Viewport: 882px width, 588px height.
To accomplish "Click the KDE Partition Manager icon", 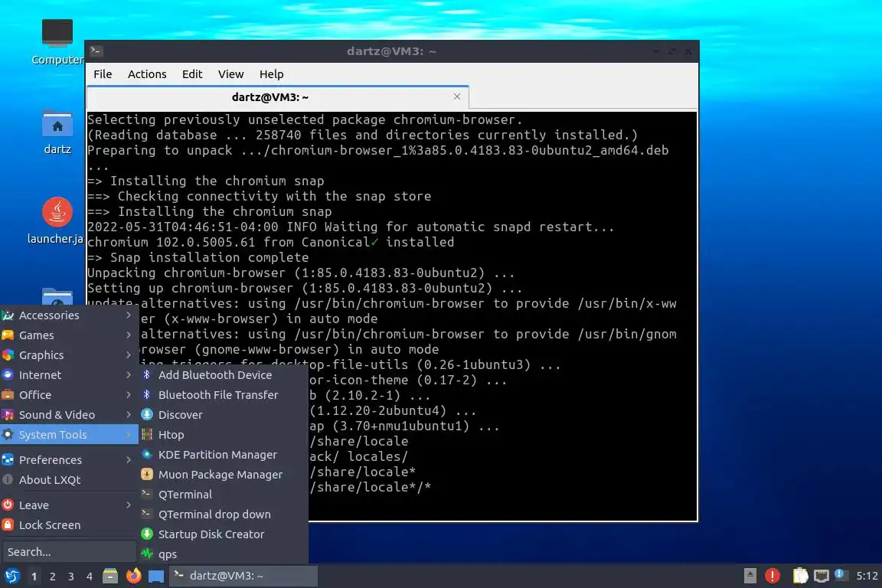I will tap(147, 455).
